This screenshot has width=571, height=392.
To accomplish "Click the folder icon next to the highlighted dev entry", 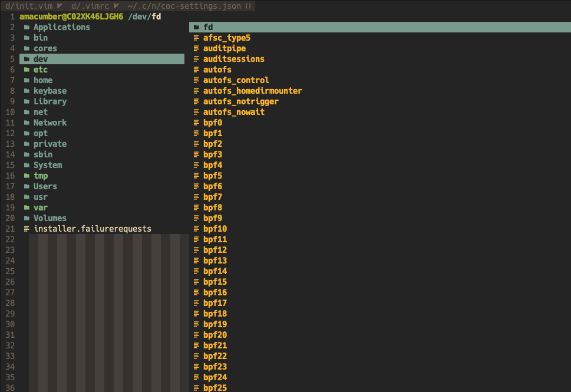I will coord(26,59).
